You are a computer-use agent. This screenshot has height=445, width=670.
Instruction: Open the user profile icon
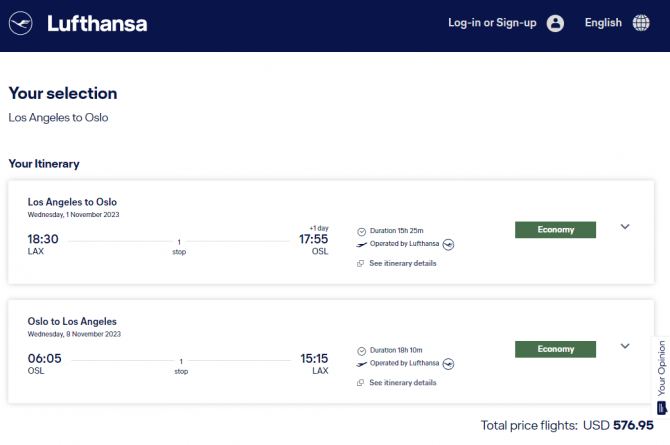(555, 23)
